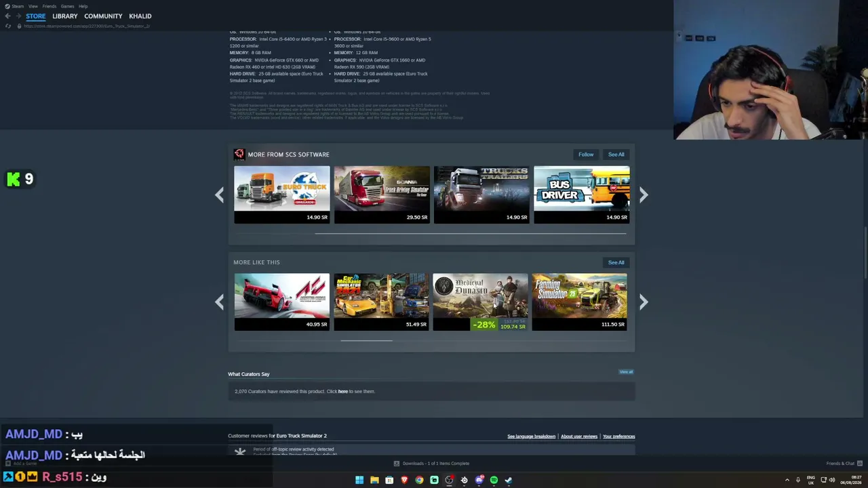Screen dimensions: 868x488
Task: Click the ENG UK language indicator
Action: tap(811, 480)
